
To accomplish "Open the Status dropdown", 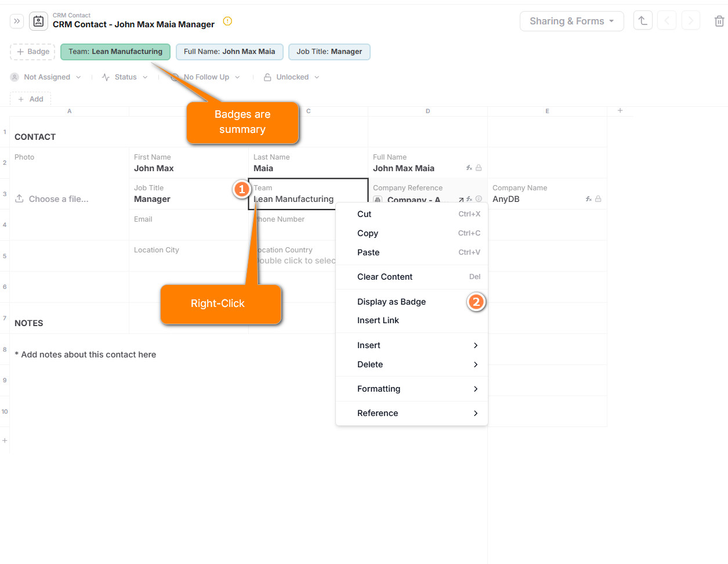I will pos(125,77).
